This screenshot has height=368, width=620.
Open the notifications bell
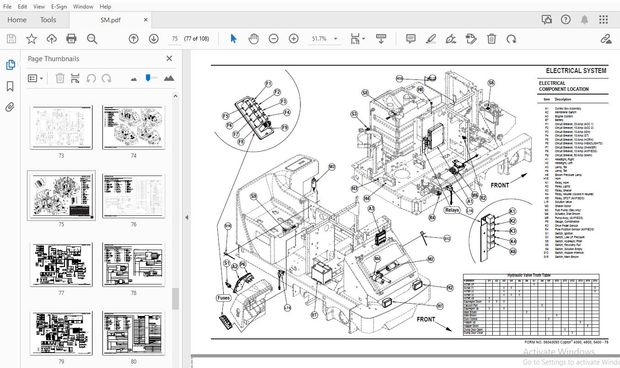click(x=584, y=19)
